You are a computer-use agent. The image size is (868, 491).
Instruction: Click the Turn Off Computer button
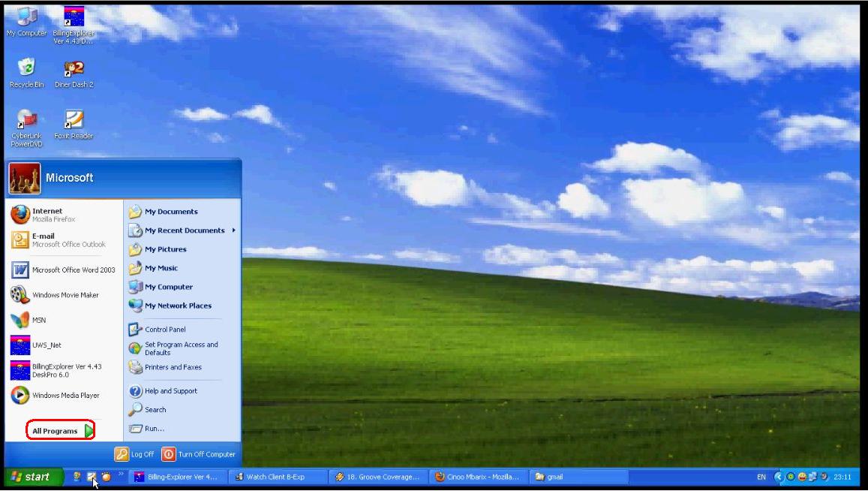[x=199, y=454]
